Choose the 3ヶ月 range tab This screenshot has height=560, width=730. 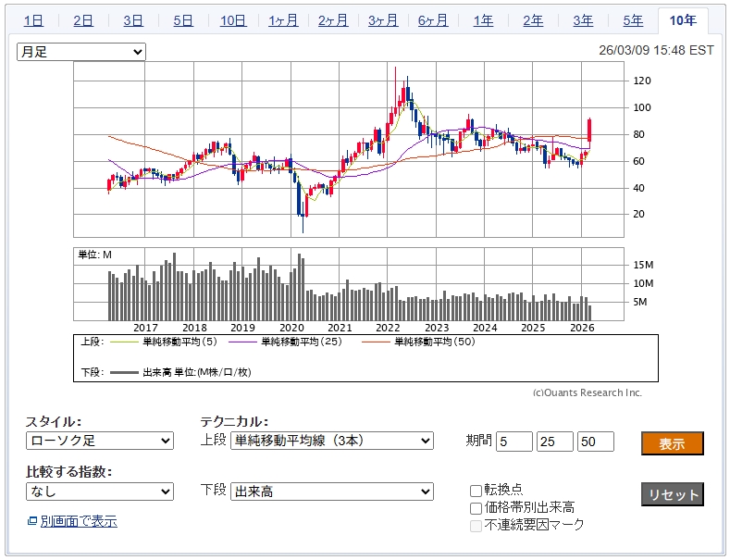tap(383, 20)
